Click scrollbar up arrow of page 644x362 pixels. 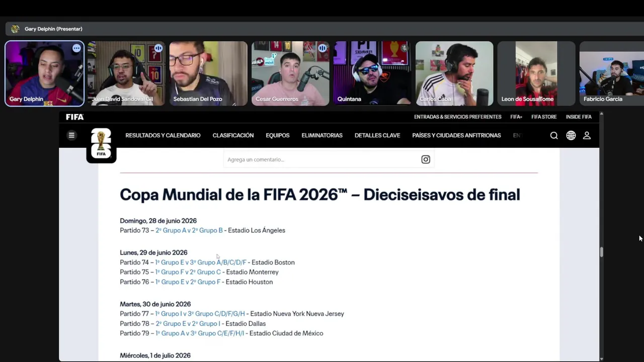coord(601,115)
